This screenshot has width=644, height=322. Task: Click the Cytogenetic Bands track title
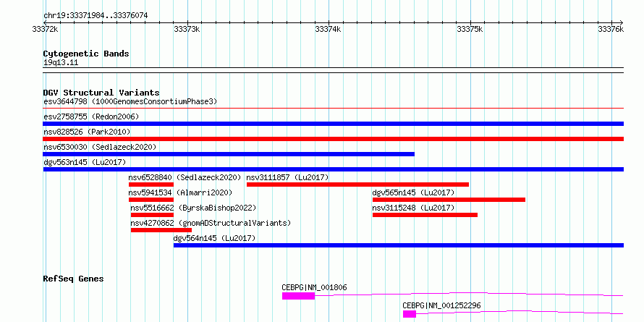[x=86, y=54]
